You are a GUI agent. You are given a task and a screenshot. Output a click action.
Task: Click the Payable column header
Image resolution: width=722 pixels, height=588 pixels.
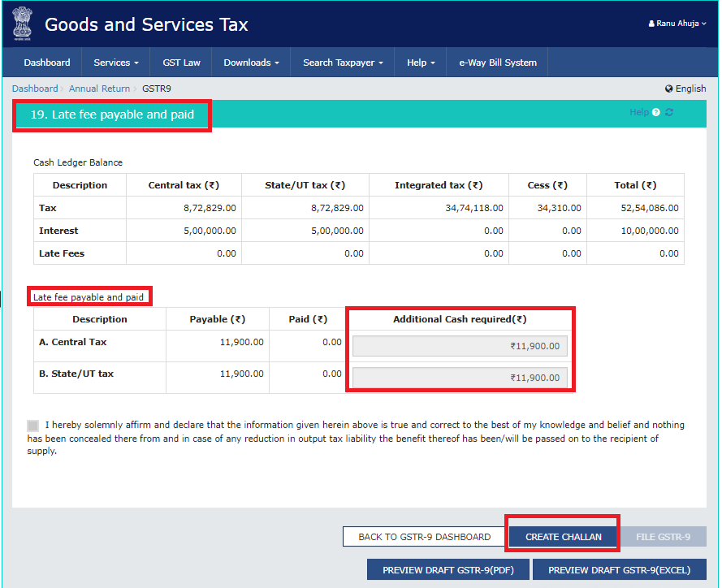coord(218,319)
